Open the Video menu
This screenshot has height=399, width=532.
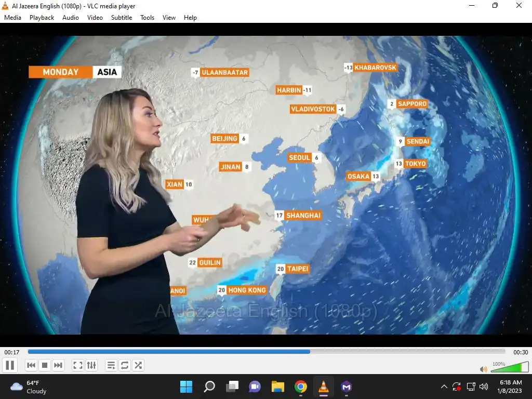(x=95, y=18)
